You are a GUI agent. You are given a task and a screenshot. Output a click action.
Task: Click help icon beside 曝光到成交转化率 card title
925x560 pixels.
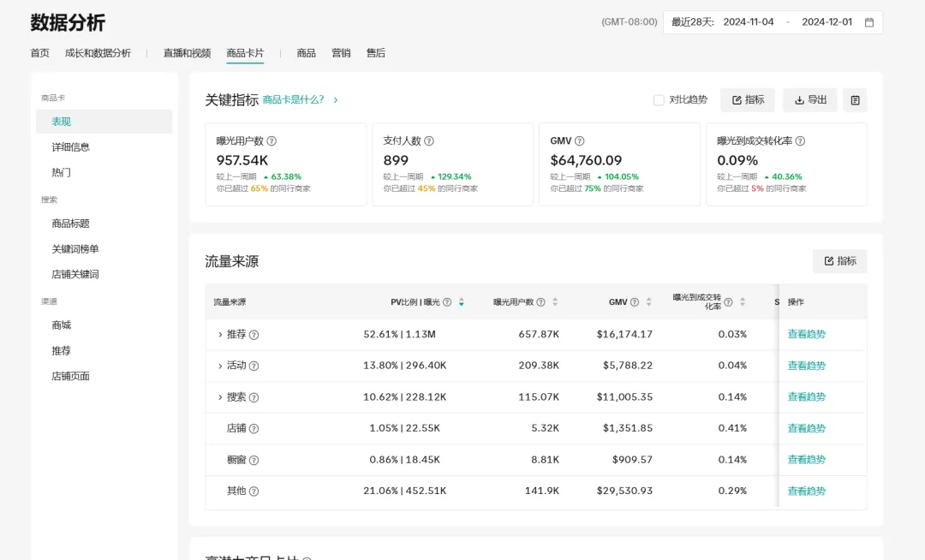point(800,141)
